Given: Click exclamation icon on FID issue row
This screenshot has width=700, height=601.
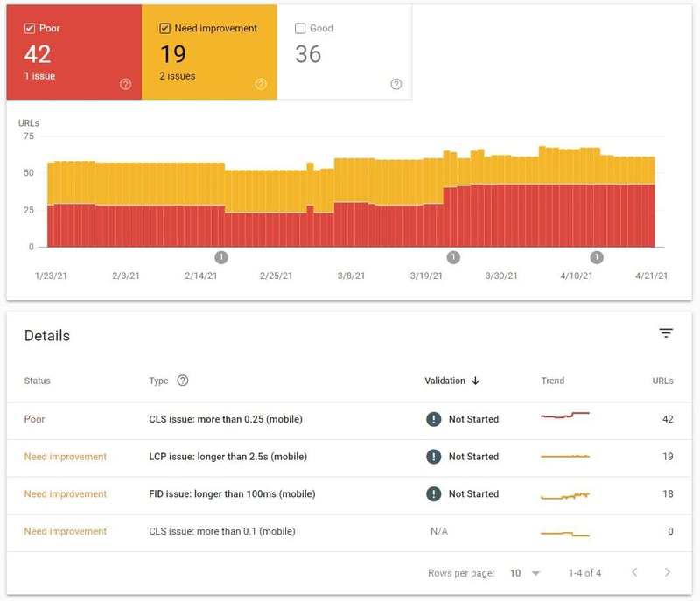Looking at the screenshot, I should click(433, 494).
